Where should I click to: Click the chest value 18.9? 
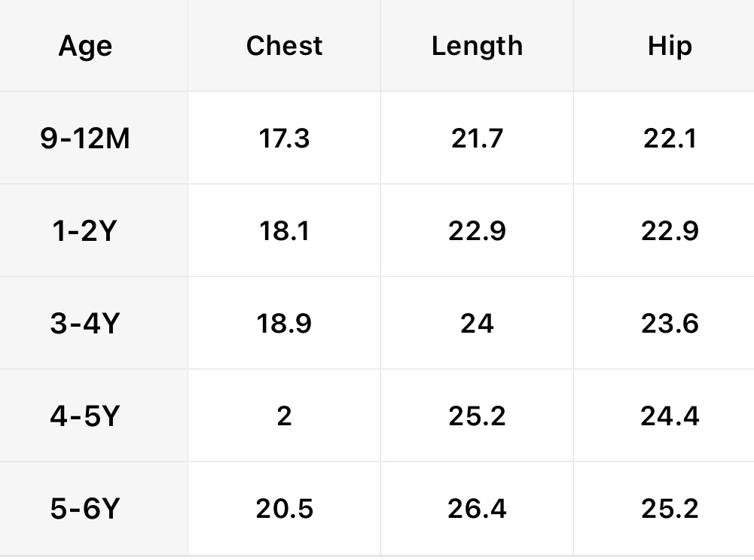(284, 324)
